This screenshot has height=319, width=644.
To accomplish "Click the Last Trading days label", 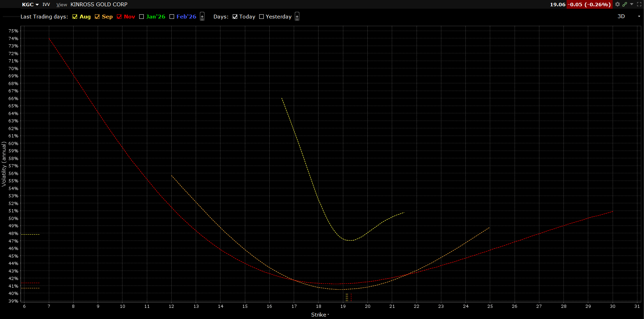I will tap(44, 17).
